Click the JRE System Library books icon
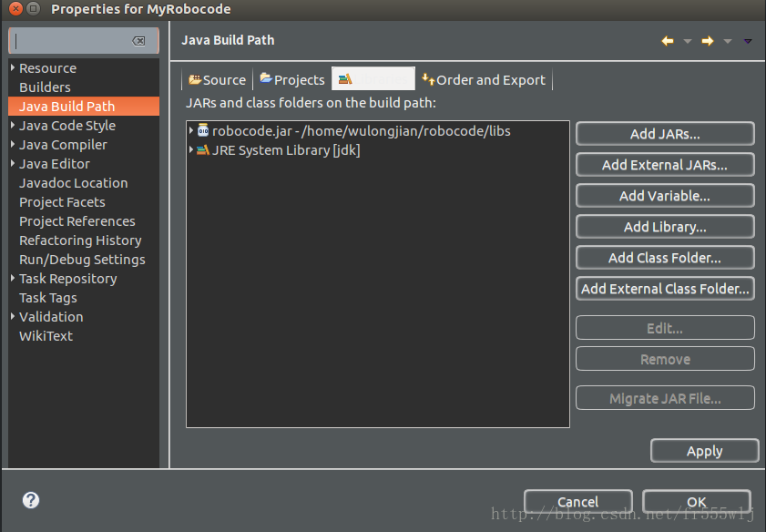 203,150
